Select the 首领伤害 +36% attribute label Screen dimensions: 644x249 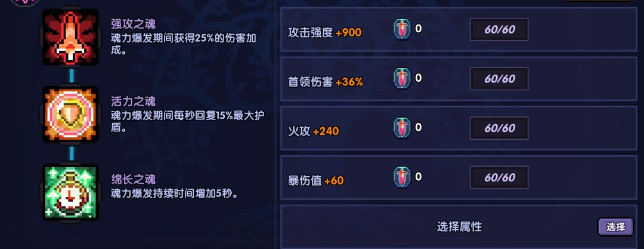[x=325, y=82]
